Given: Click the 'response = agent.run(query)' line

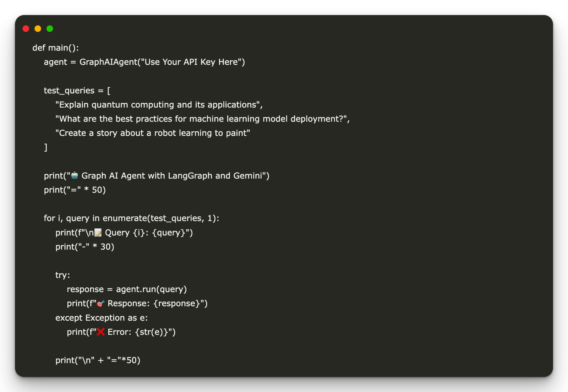Looking at the screenshot, I should point(127,289).
